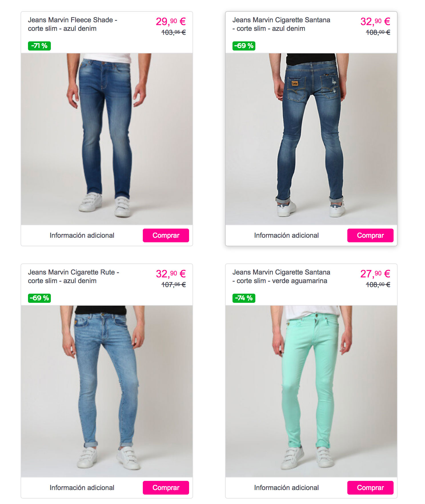Screen dimensions: 425x504
Task: Open the back-view Santana denim jeans photo
Action: click(311, 139)
